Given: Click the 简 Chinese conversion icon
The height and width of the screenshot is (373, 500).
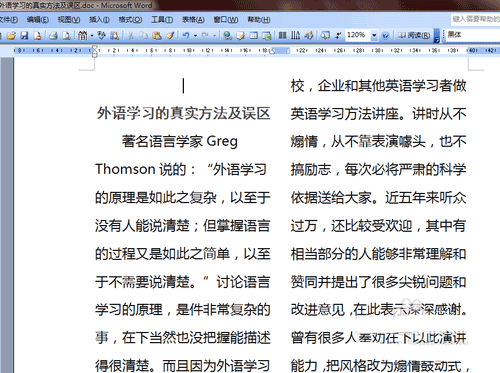Looking at the screenshot, I should click(83, 35).
